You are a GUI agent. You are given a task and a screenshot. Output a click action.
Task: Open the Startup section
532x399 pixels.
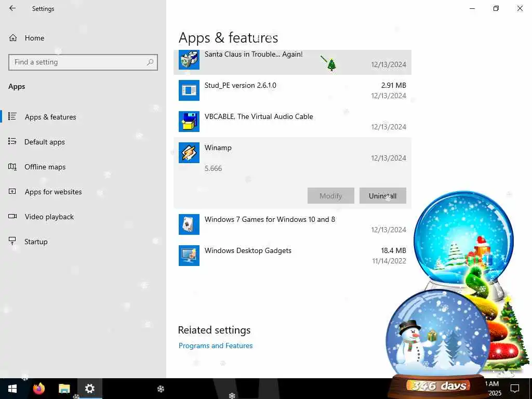tap(36, 242)
